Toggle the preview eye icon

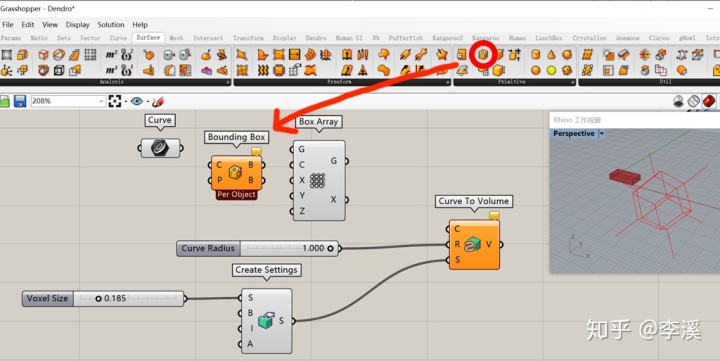(136, 102)
